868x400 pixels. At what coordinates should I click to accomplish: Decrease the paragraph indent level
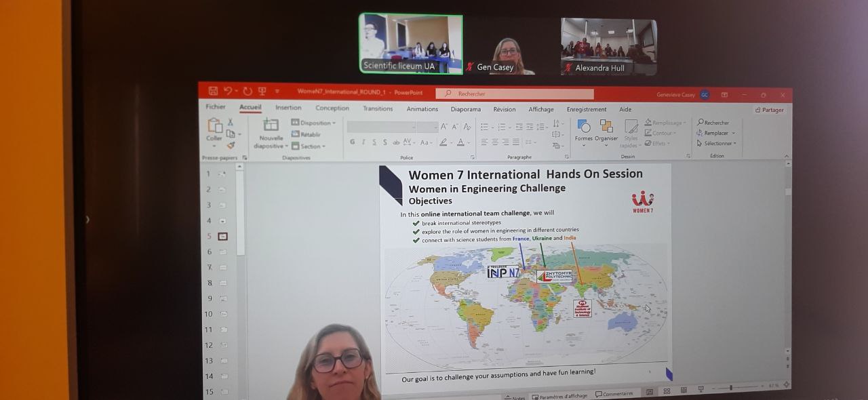519,127
